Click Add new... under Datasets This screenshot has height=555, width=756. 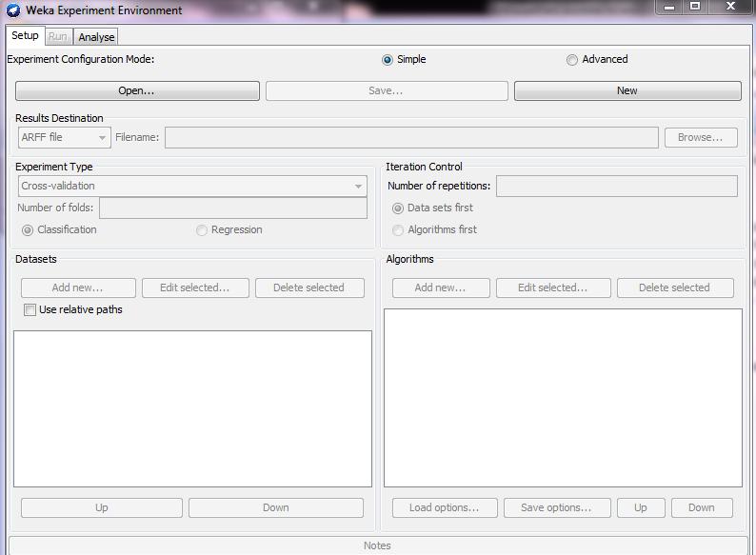click(79, 287)
